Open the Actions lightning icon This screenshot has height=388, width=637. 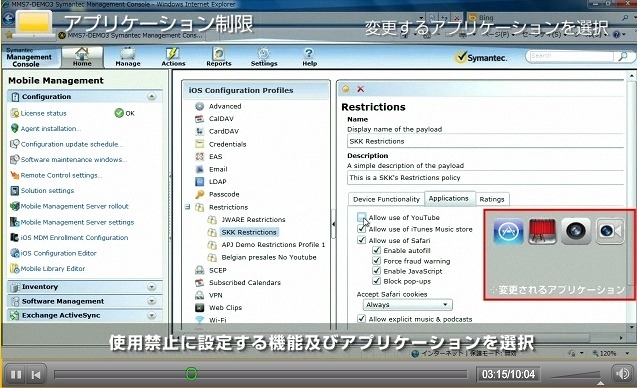click(173, 57)
